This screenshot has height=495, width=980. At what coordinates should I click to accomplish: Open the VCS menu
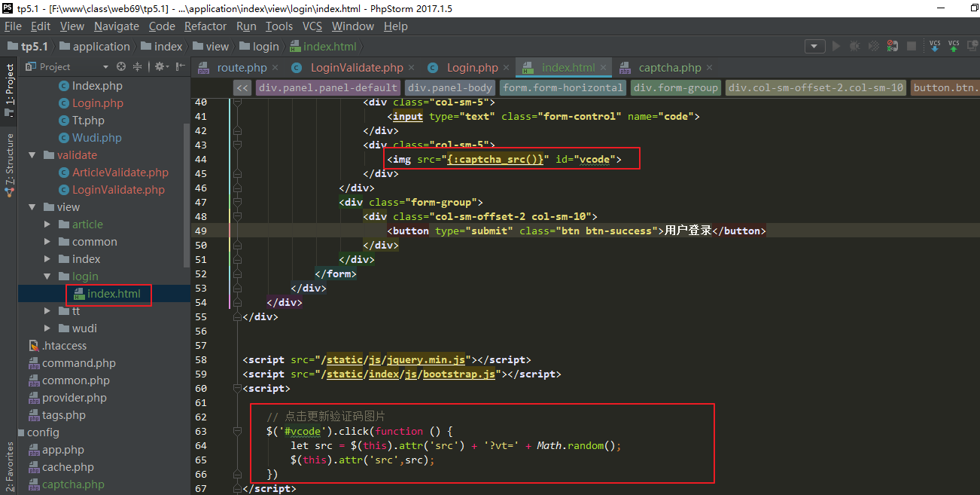click(312, 26)
